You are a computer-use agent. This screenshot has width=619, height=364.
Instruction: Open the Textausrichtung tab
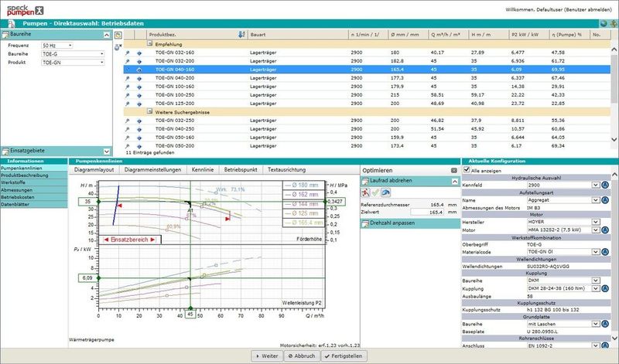point(286,169)
